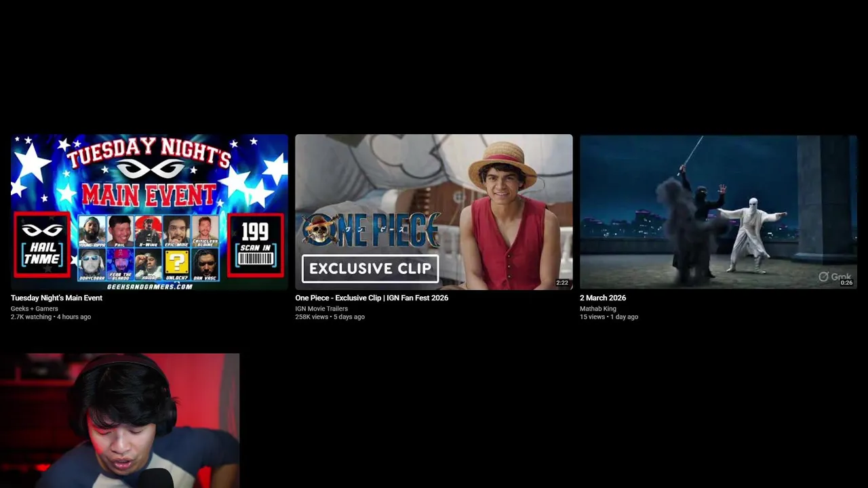Open the 2 March 2026 video thumbnail
The image size is (868, 488).
[718, 212]
